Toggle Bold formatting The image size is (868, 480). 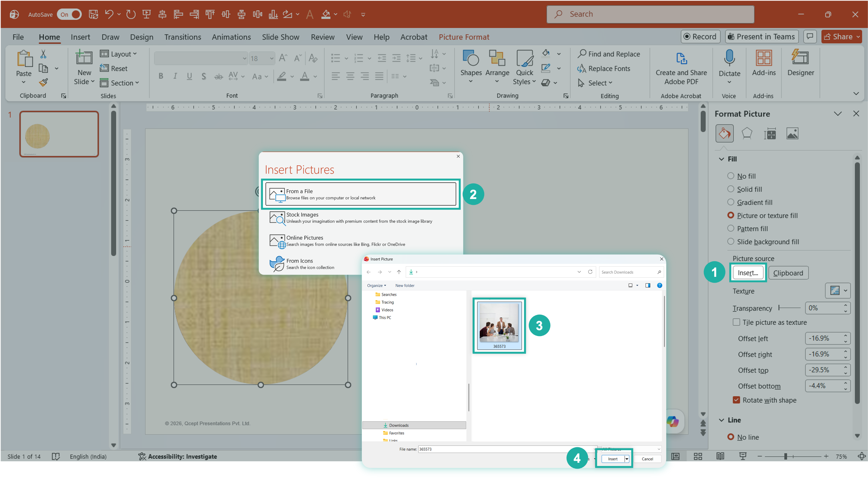coord(161,76)
